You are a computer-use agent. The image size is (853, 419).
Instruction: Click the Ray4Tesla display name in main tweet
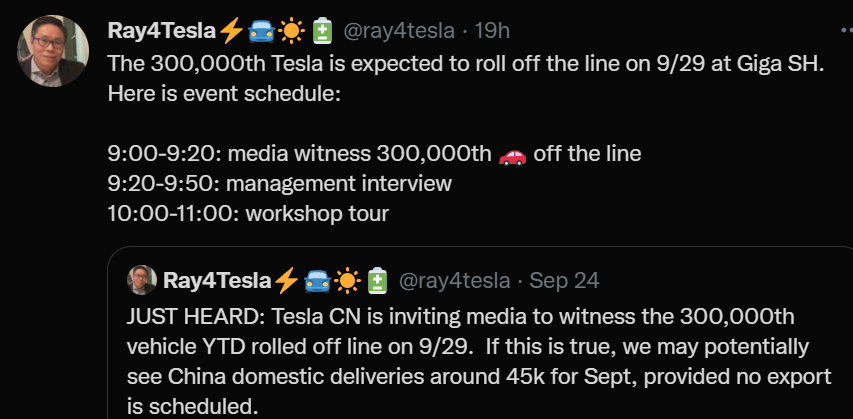pos(161,31)
